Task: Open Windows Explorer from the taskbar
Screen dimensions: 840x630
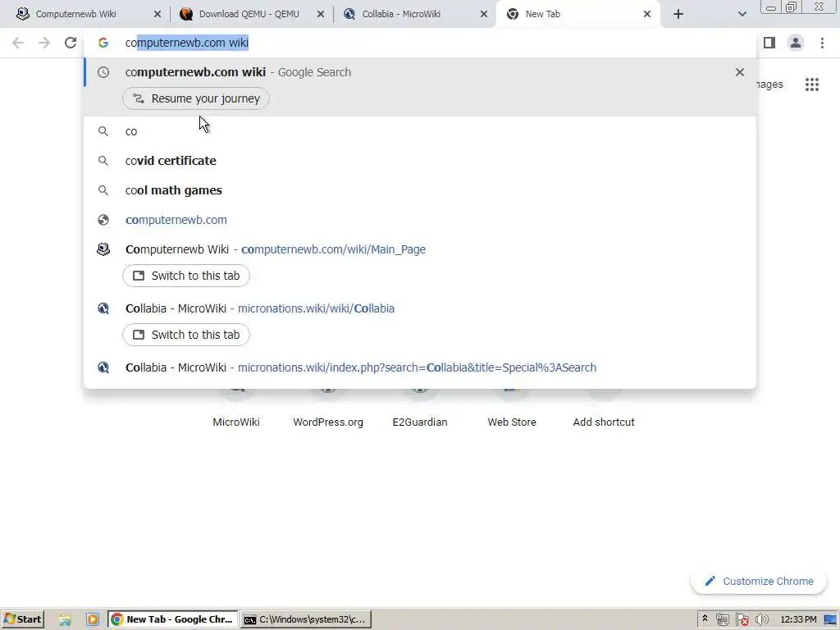Action: pos(65,619)
